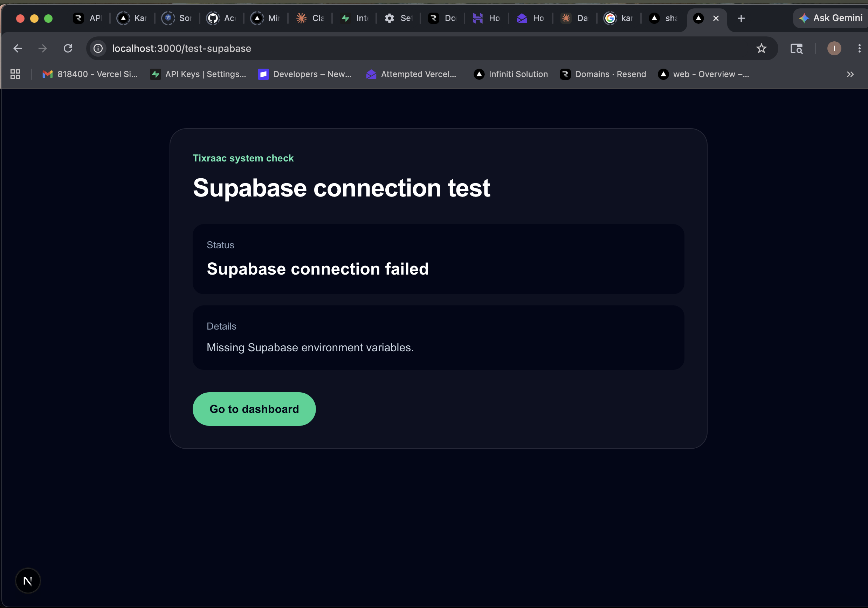Reload the current page

point(68,48)
